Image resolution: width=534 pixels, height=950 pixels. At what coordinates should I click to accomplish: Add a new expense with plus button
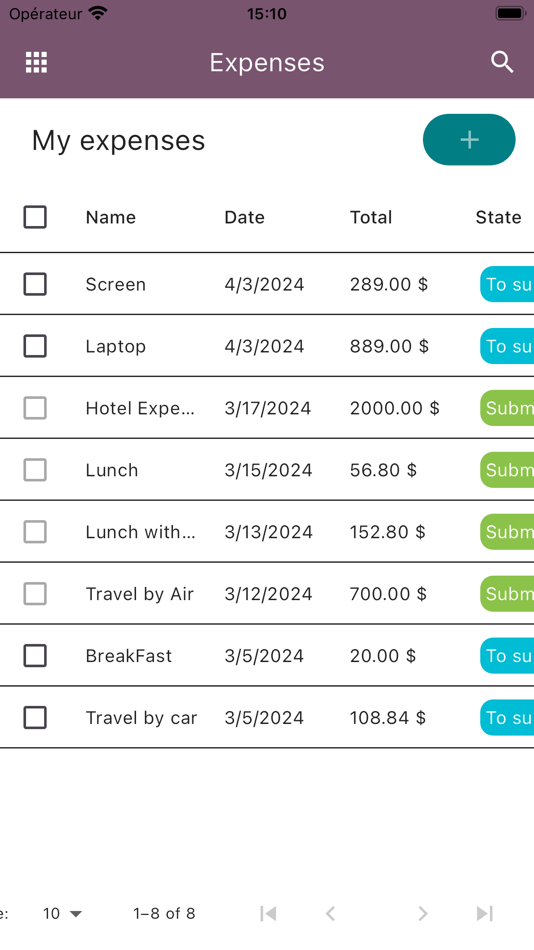click(469, 139)
